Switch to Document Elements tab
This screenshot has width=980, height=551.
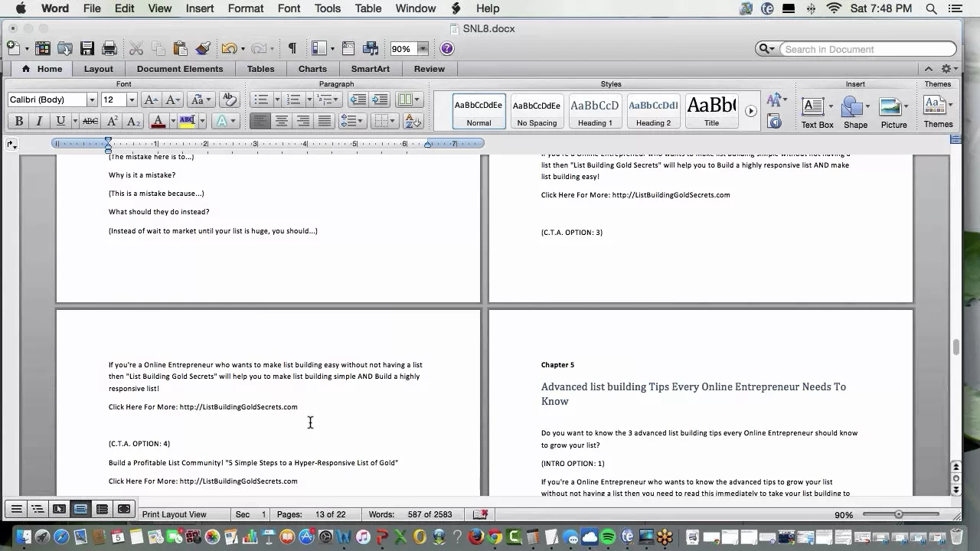tap(180, 69)
